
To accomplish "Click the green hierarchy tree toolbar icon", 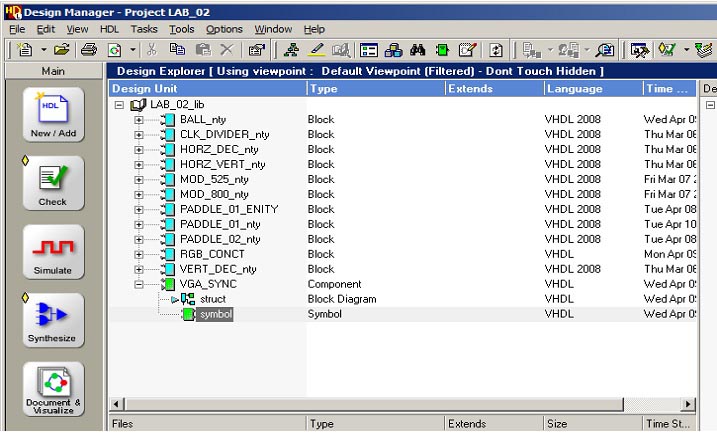I will pos(291,49).
